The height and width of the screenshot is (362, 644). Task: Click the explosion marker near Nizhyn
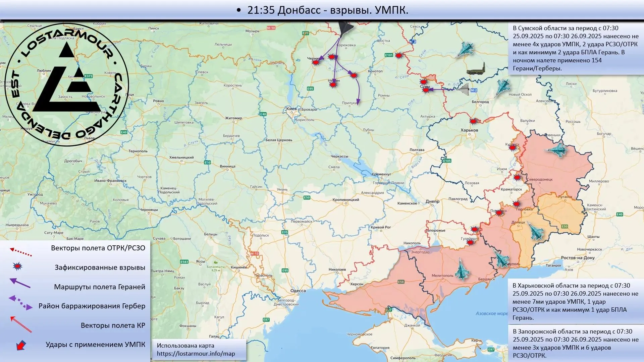(x=333, y=85)
